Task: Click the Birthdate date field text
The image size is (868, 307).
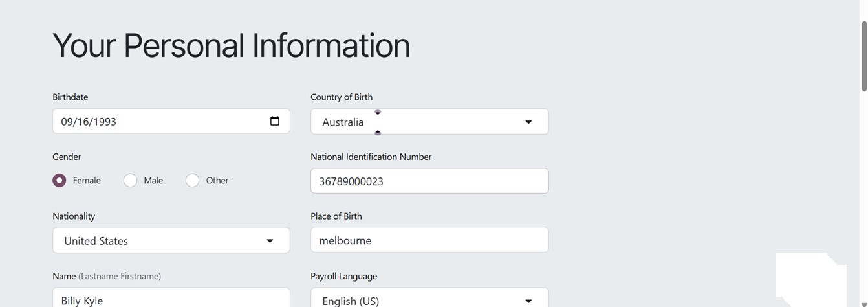Action: [89, 122]
